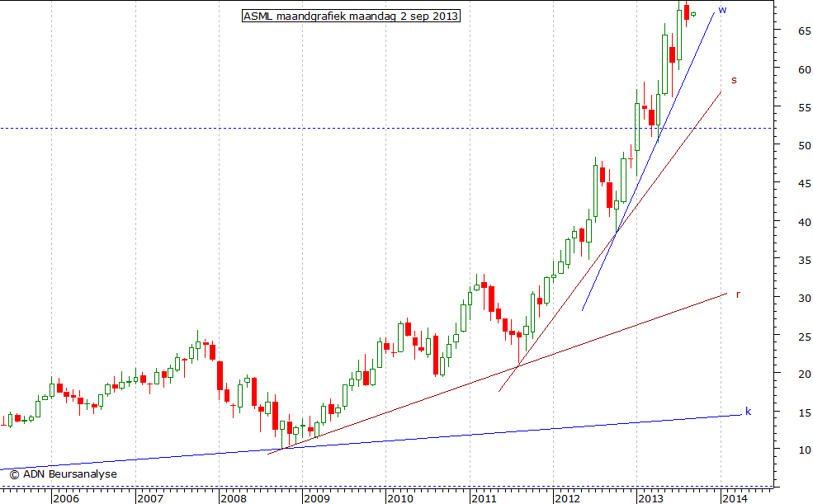Click the chart title 'ASML maandgrafiek maandag 2 sep 2013'
The height and width of the screenshot is (504, 813).
pyautogui.click(x=351, y=16)
